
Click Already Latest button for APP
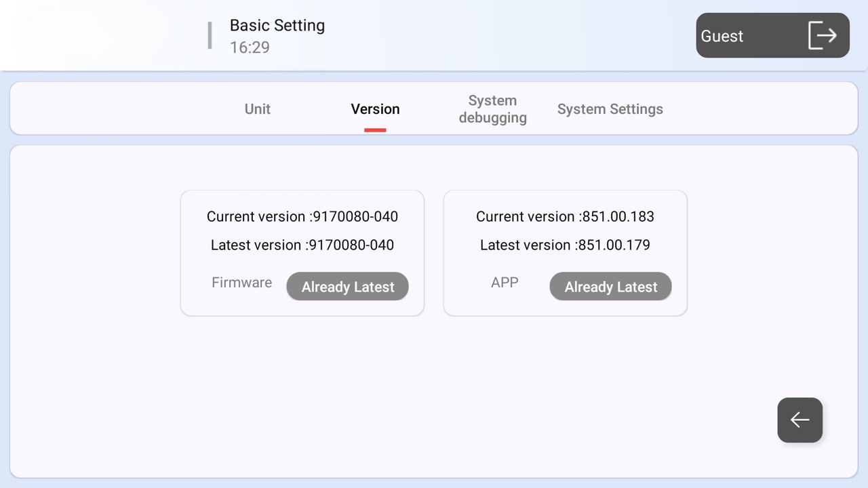(x=611, y=287)
